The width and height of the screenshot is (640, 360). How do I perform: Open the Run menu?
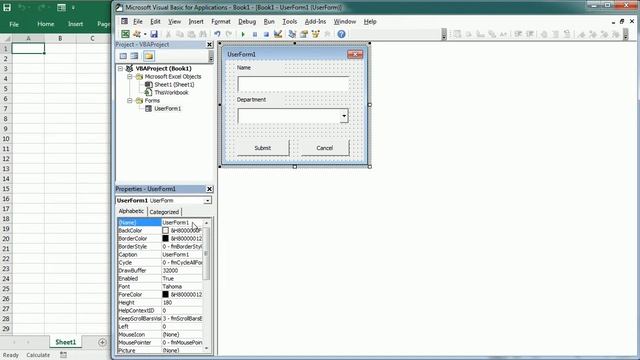coord(269,22)
